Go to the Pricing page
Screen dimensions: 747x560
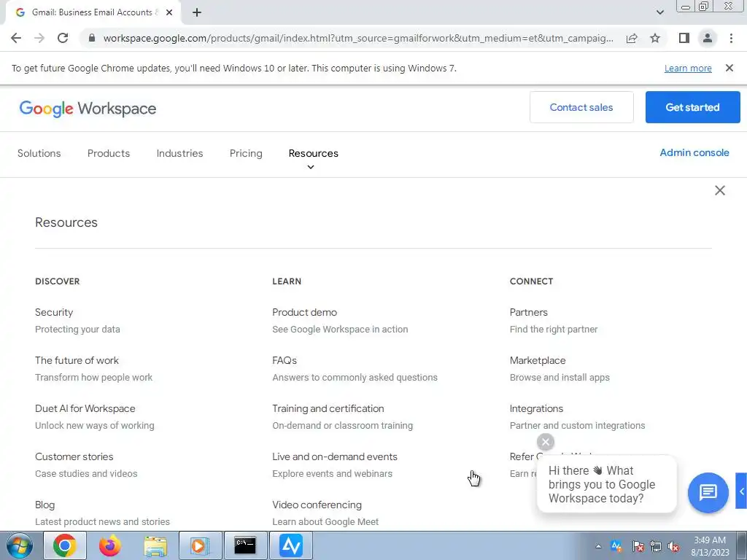coord(246,153)
